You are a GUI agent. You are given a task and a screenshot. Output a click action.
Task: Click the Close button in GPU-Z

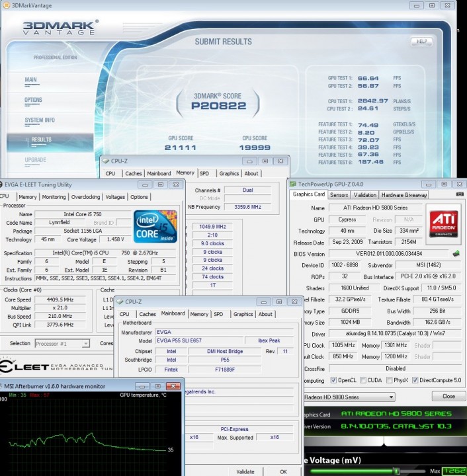(x=448, y=396)
